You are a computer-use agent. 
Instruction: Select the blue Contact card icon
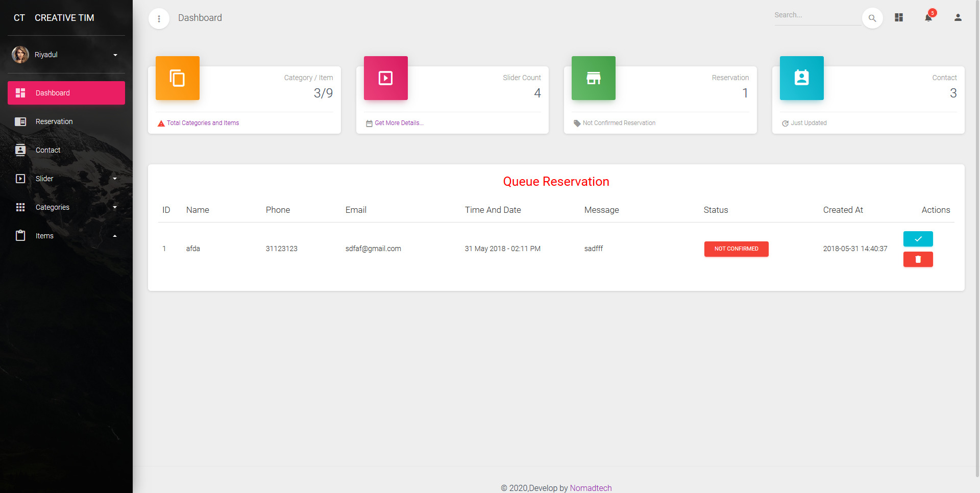pyautogui.click(x=801, y=78)
